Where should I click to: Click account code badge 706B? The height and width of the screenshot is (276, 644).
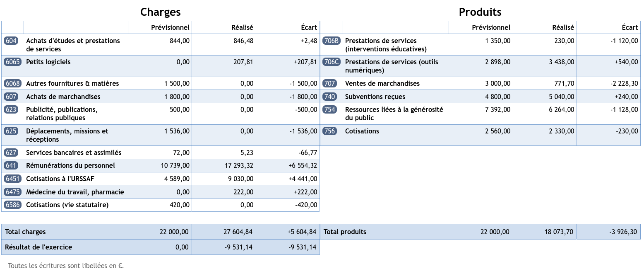click(332, 41)
